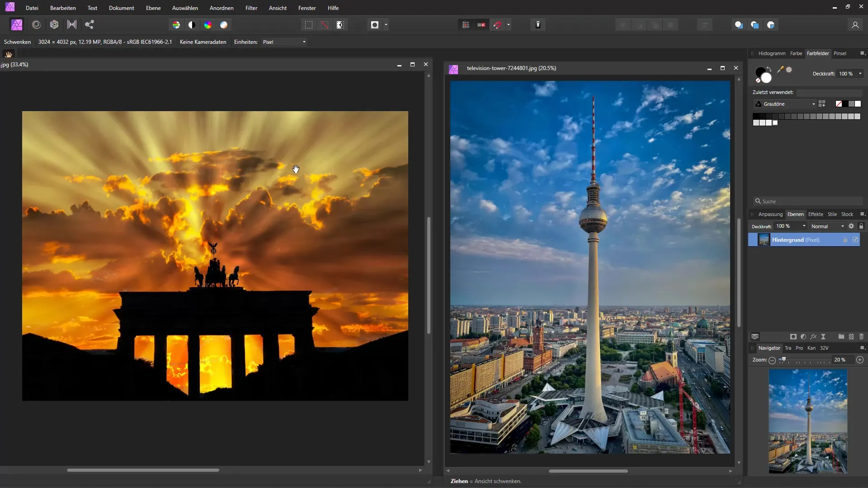Switch to the Anpassung tab
868x488 pixels.
(x=770, y=214)
